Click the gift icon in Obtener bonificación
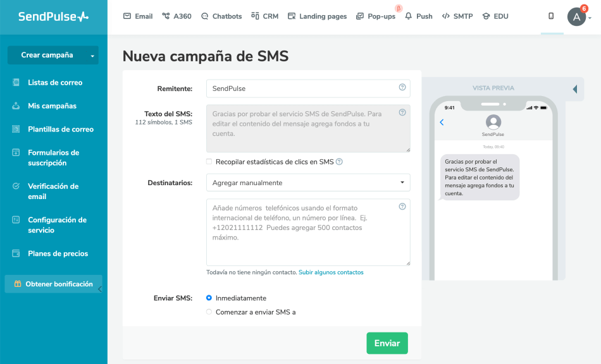 click(x=18, y=284)
